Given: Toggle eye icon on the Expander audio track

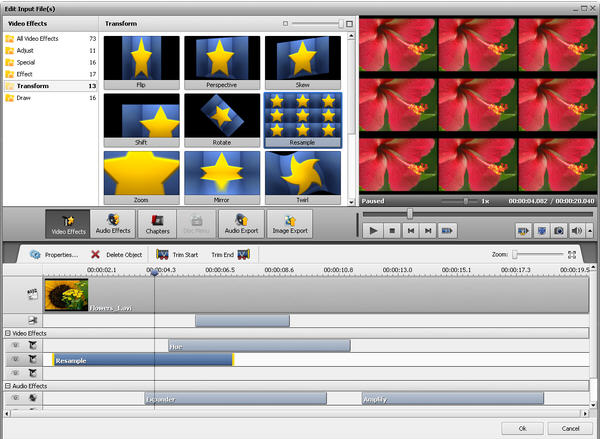Looking at the screenshot, I should pos(15,398).
